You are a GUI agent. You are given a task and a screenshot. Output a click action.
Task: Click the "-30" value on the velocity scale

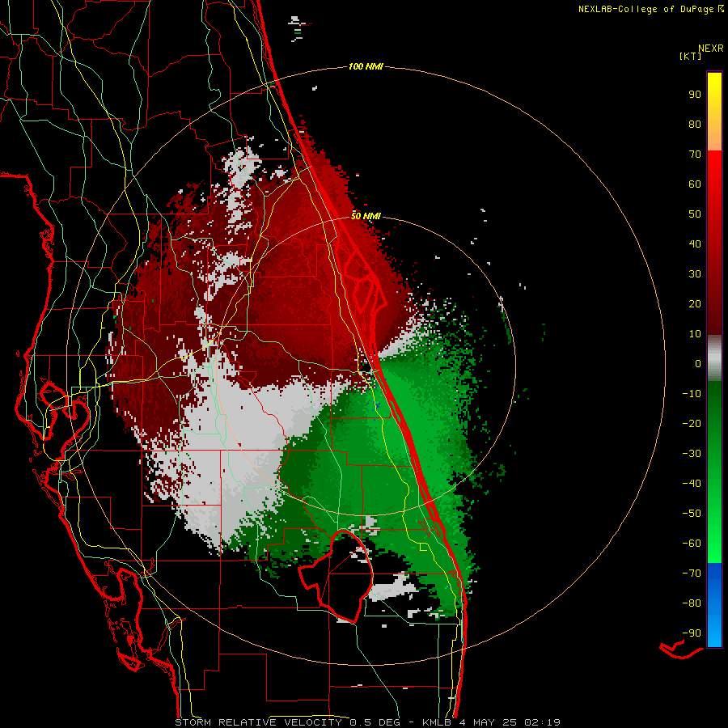click(x=692, y=454)
